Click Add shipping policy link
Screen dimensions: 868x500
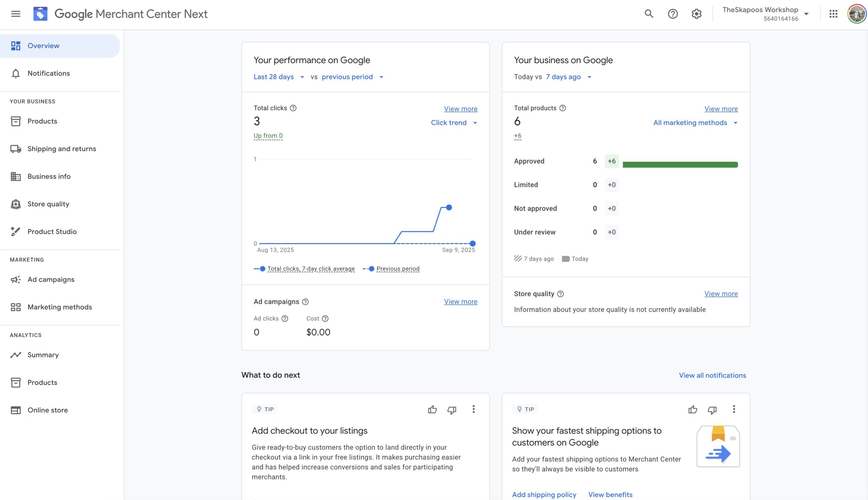tap(544, 495)
